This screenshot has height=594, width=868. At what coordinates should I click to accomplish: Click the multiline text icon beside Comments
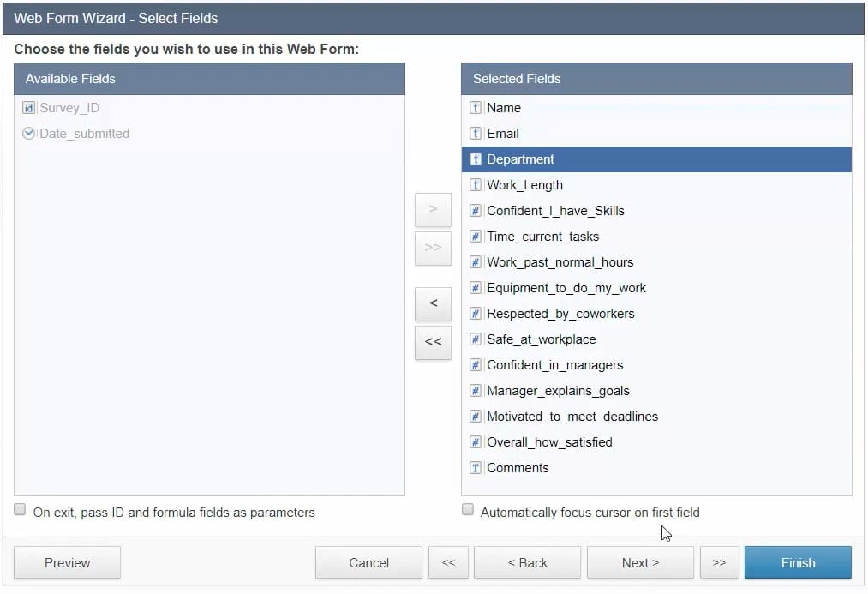click(476, 468)
